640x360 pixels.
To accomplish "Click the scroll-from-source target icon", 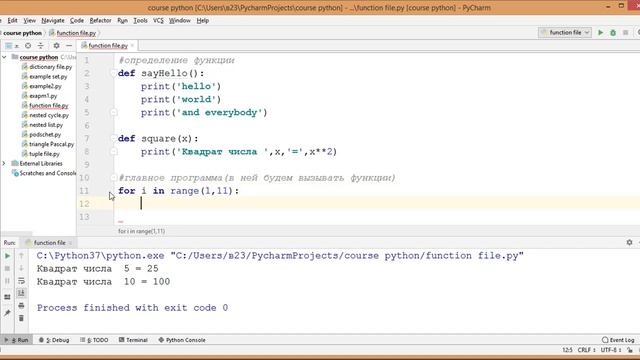I will point(28,46).
